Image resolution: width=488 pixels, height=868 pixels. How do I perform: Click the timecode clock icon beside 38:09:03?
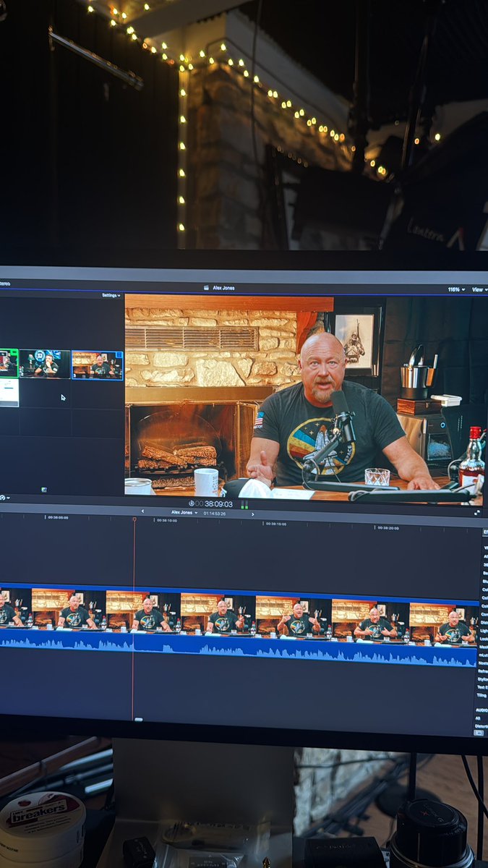point(192,503)
